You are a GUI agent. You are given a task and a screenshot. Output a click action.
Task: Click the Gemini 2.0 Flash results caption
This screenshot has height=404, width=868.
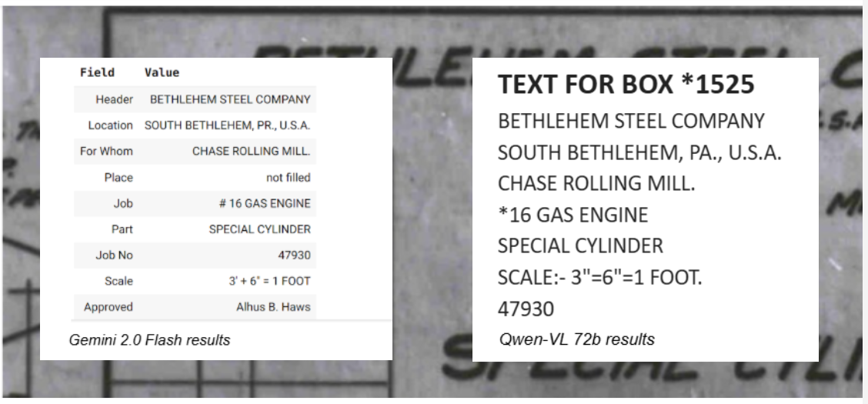(x=149, y=340)
